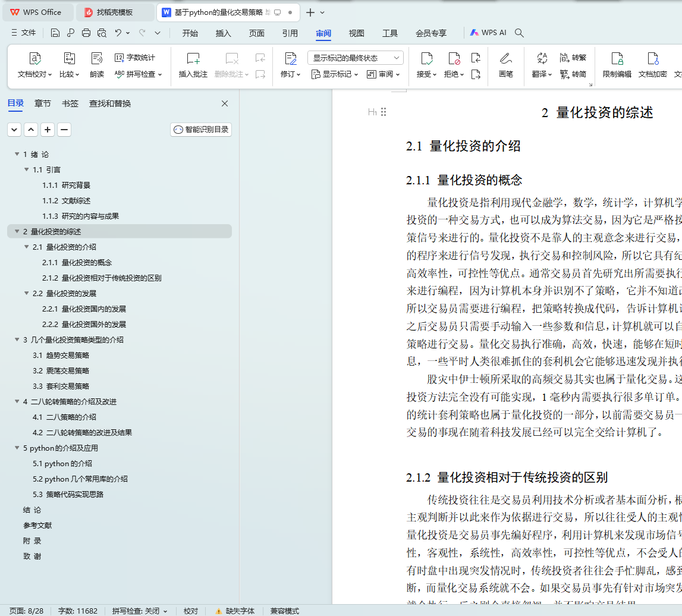Screen dimensions: 682x616
Task: Close the navigation pane with X
Action: (x=225, y=103)
